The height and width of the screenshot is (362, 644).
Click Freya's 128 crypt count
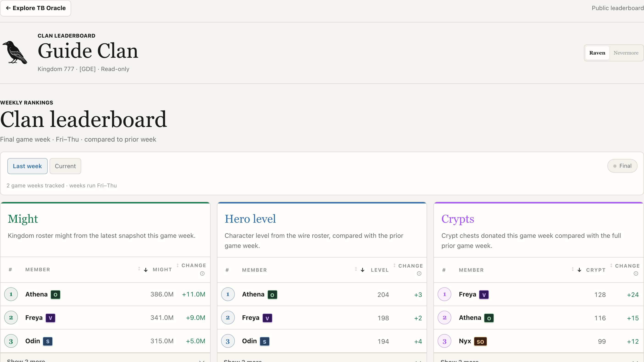click(x=600, y=295)
